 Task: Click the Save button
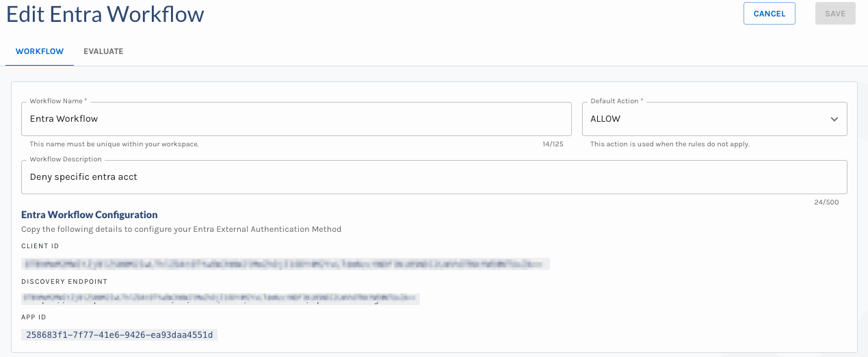[835, 14]
